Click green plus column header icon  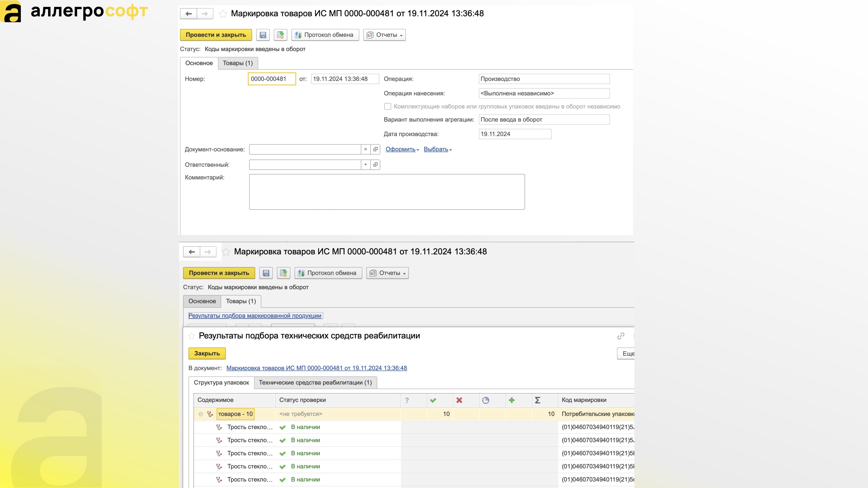(512, 400)
